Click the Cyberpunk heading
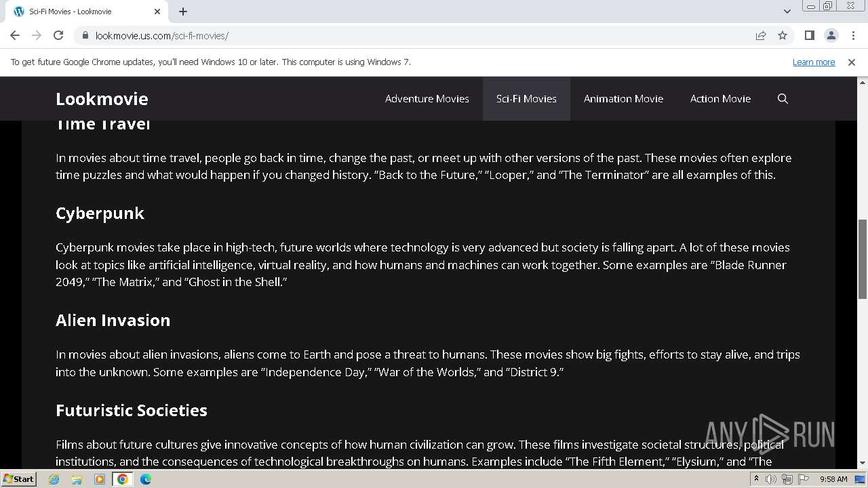Image resolution: width=868 pixels, height=488 pixels. pyautogui.click(x=100, y=213)
